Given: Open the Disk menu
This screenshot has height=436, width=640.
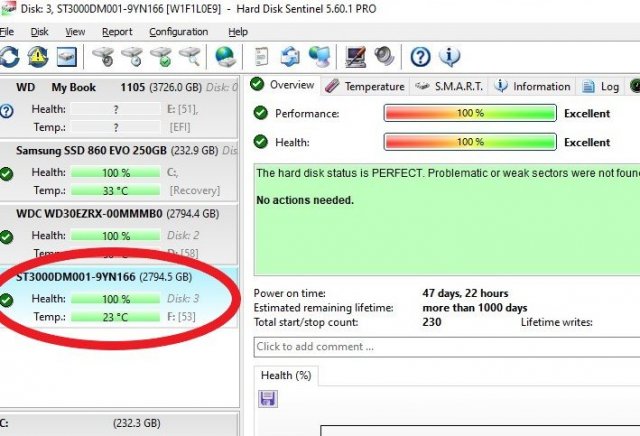Looking at the screenshot, I should click(x=39, y=32).
